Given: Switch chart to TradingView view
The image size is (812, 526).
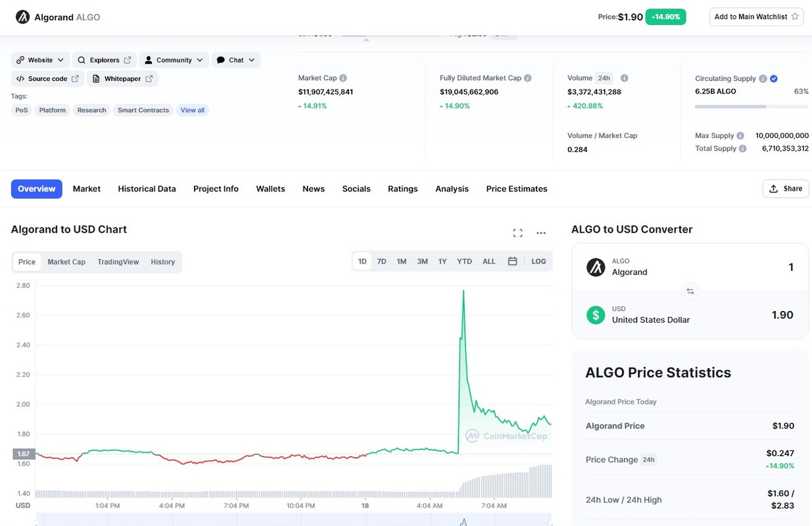Looking at the screenshot, I should (x=118, y=262).
